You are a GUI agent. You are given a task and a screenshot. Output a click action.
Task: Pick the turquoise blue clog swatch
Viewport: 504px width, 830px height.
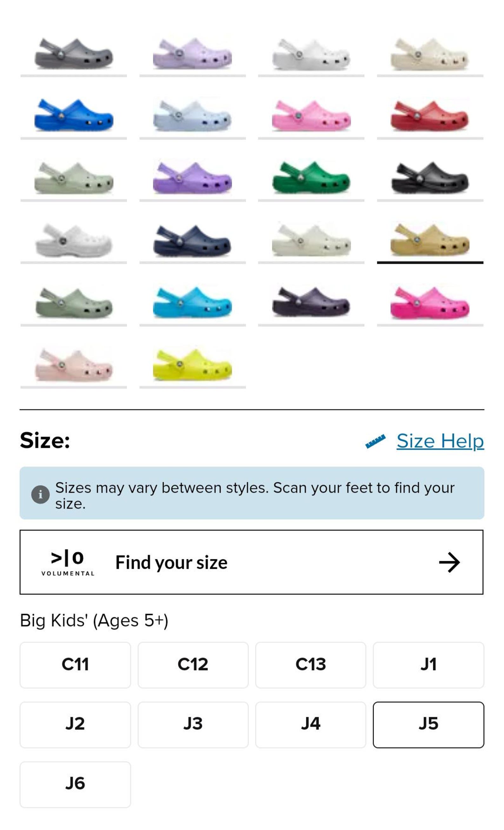(x=192, y=302)
